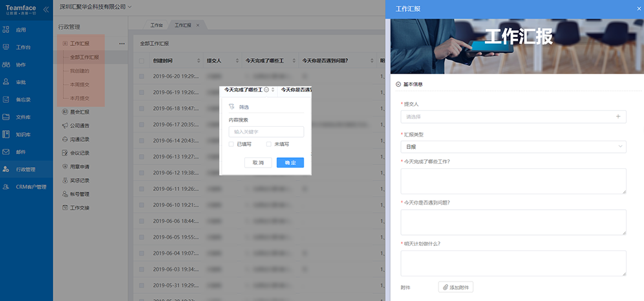Open 文件库 folder icon in sidebar

click(x=6, y=117)
